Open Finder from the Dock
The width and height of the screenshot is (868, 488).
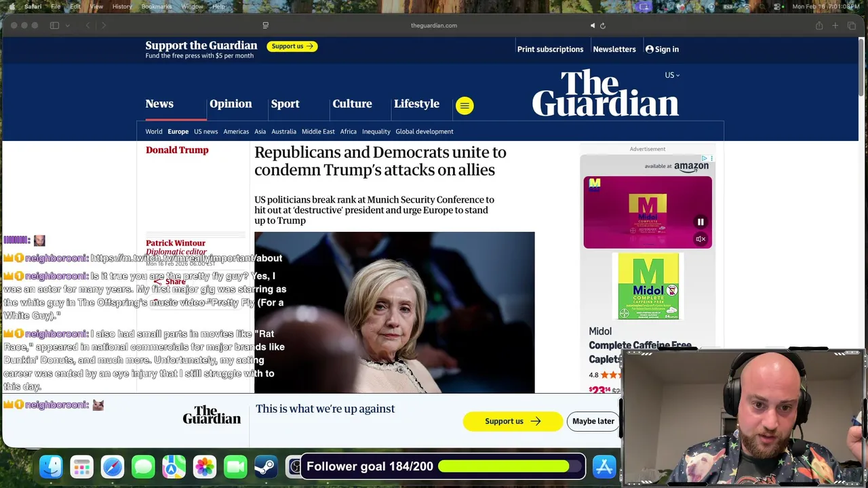tap(51, 467)
